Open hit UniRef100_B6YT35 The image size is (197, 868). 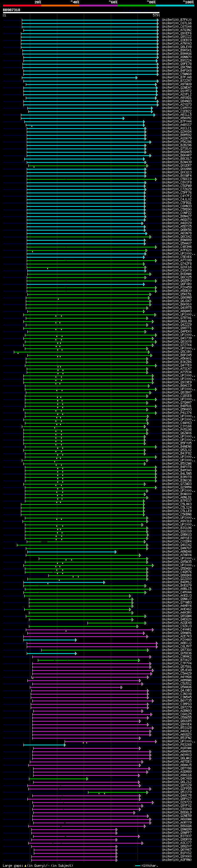[x=177, y=700]
